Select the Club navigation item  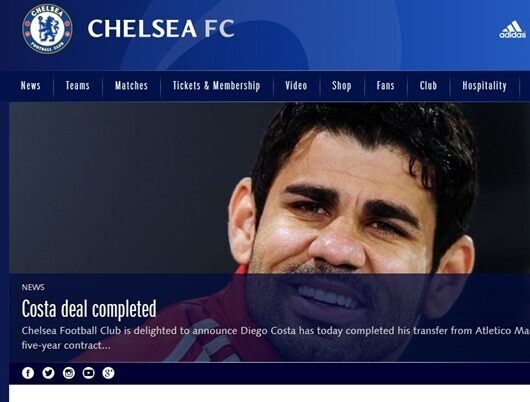click(x=428, y=86)
